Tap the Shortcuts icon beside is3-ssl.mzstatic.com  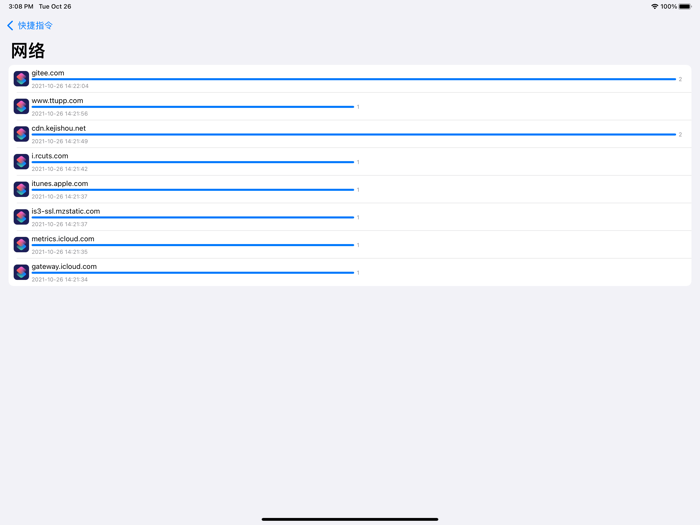(21, 217)
